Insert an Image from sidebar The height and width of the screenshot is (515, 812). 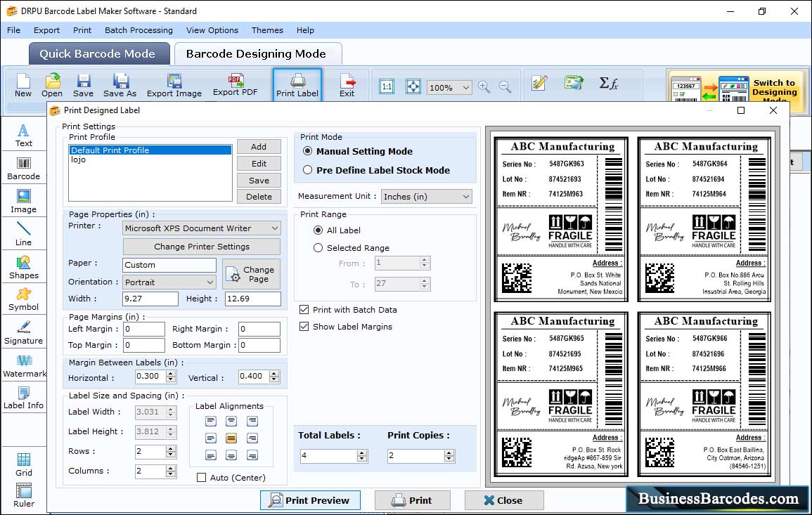[x=23, y=202]
